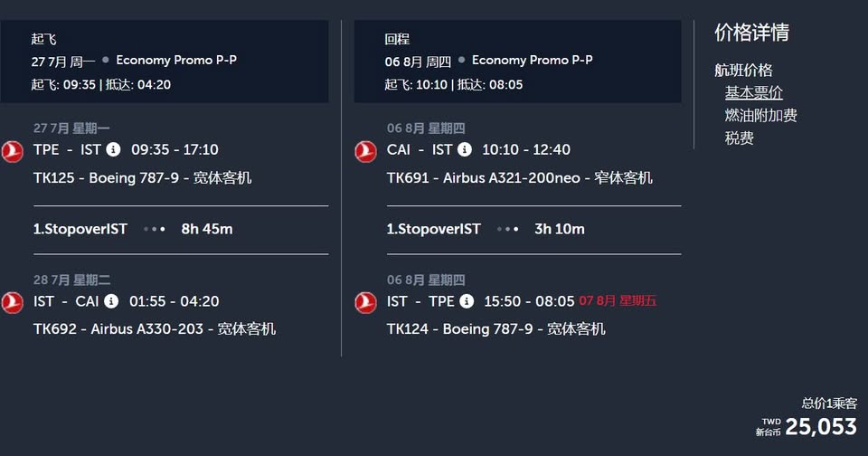Viewport: 868px width, 456px height.
Task: Click Turkish Airlines logo next to TK124
Action: pos(365,303)
